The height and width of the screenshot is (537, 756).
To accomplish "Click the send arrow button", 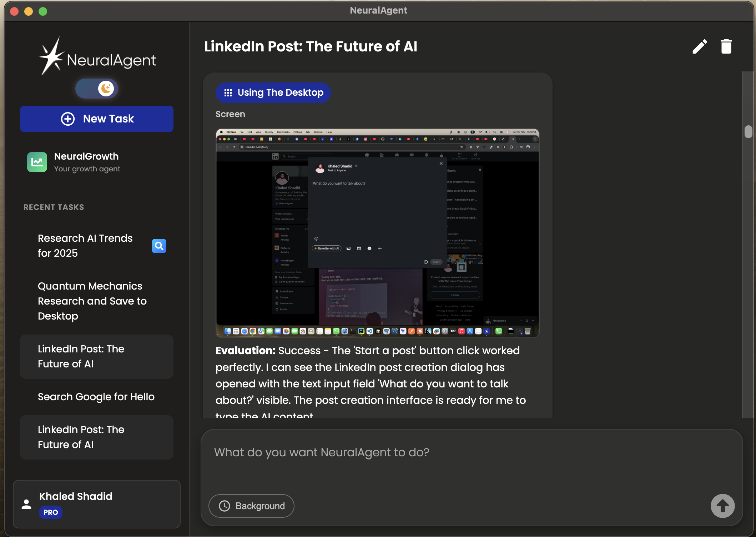I will pos(722,506).
